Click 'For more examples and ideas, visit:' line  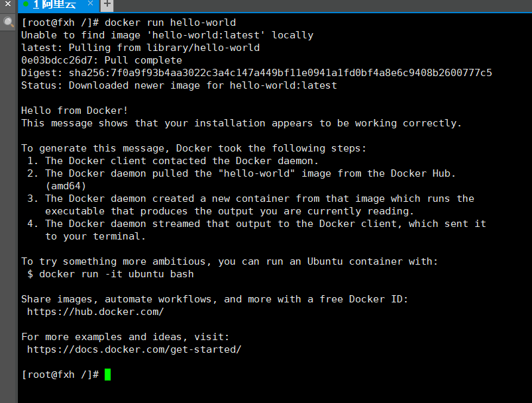pyautogui.click(x=125, y=337)
